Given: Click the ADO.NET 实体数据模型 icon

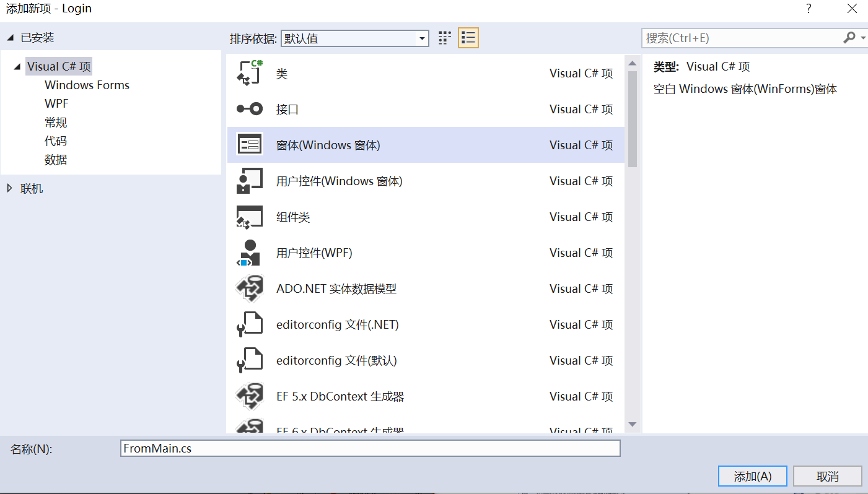Looking at the screenshot, I should click(x=250, y=288).
